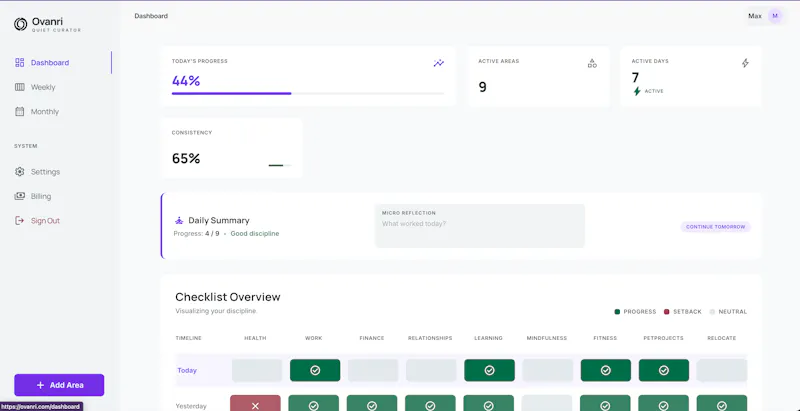Viewport: 800px width, 411px height.
Task: Click the Dashboard grid icon
Action: click(x=20, y=63)
